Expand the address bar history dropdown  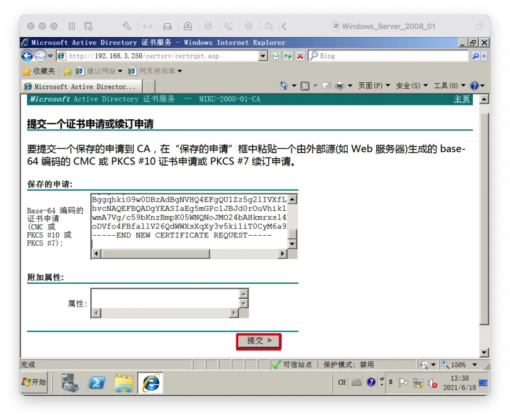click(x=263, y=56)
